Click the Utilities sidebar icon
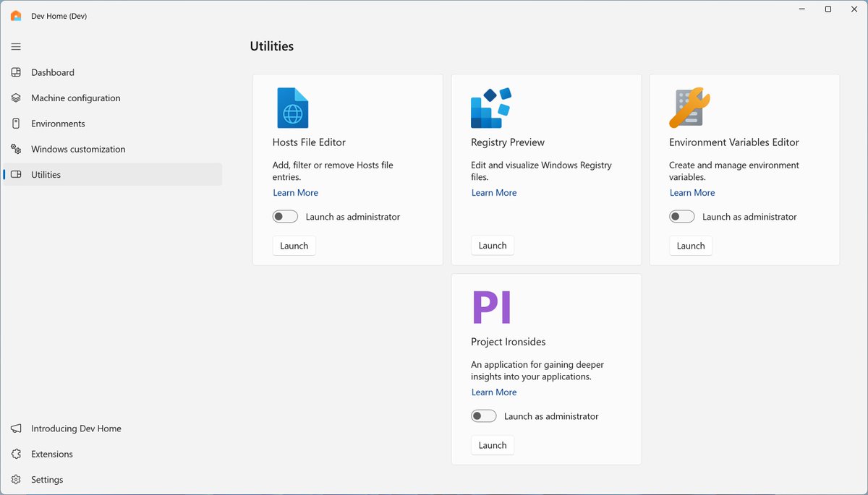This screenshot has height=495, width=868. click(16, 175)
